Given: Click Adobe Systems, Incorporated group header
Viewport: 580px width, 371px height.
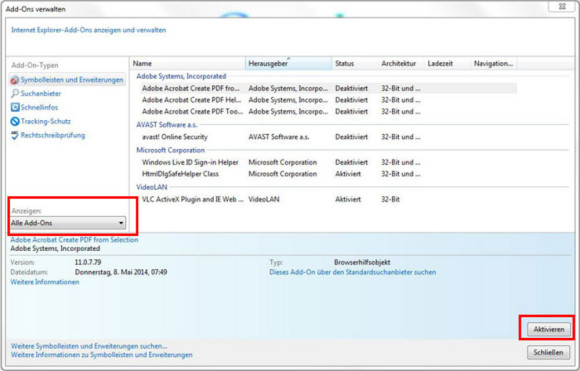Looking at the screenshot, I should pyautogui.click(x=181, y=76).
